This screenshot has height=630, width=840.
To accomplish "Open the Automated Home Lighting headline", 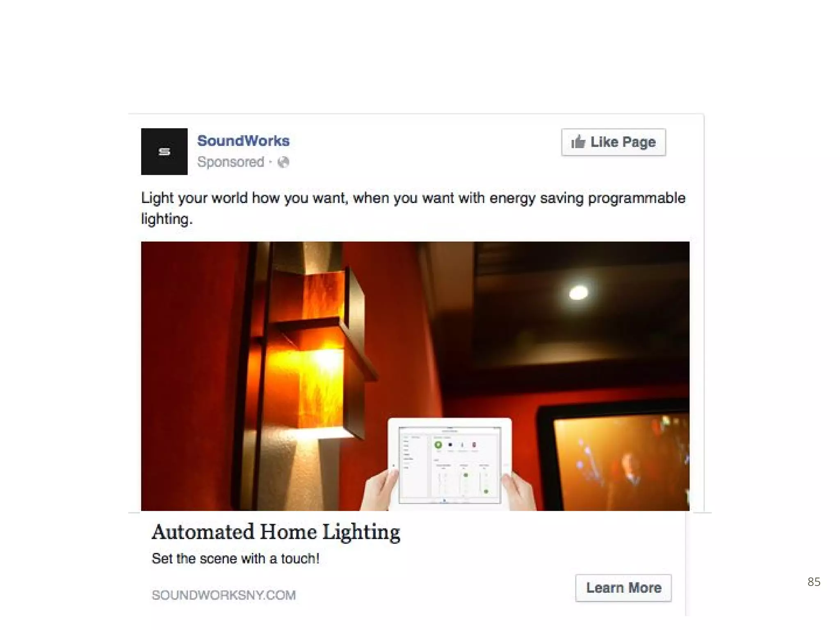I will [x=276, y=532].
